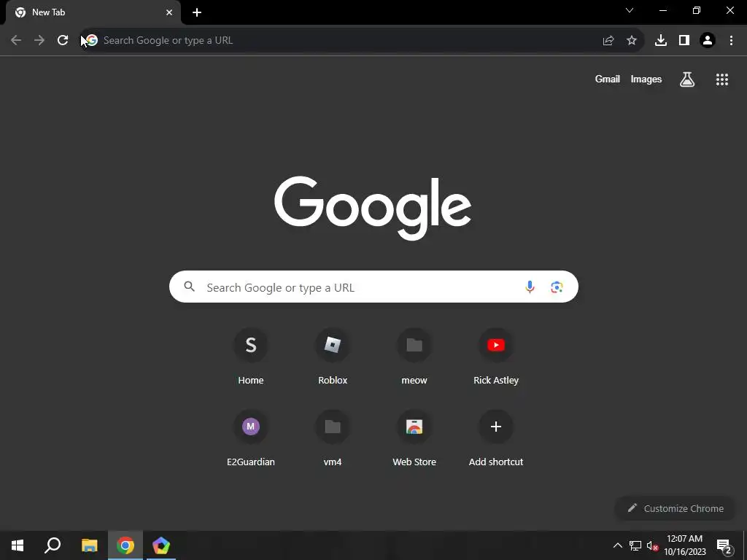Minimize the Chrome window

(662, 10)
